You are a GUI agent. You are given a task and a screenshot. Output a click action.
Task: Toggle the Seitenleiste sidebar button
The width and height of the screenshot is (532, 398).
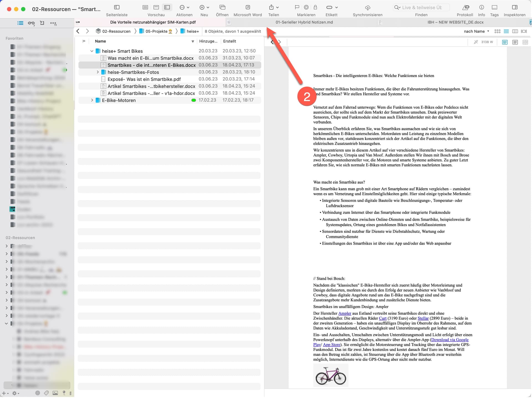pyautogui.click(x=117, y=7)
